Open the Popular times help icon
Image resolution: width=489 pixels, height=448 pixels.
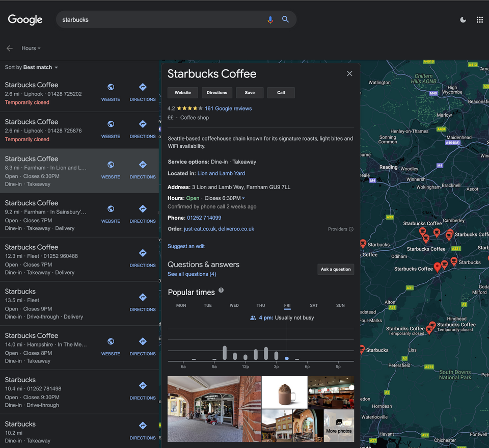pos(221,290)
